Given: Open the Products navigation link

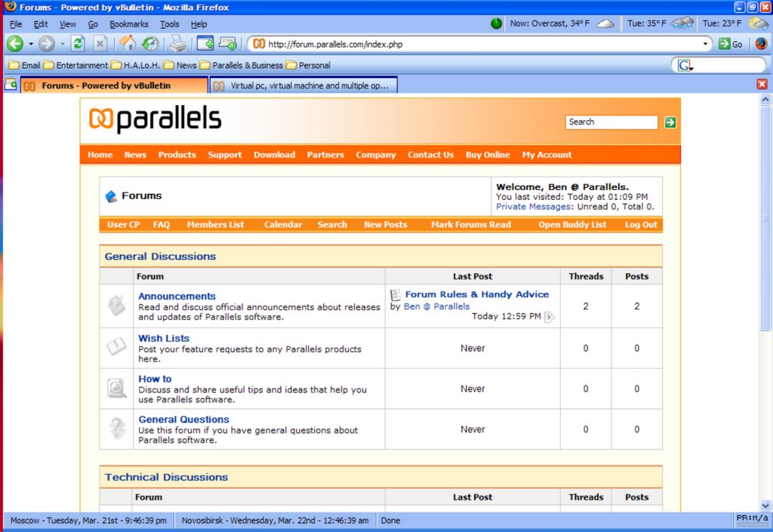Looking at the screenshot, I should click(x=177, y=154).
